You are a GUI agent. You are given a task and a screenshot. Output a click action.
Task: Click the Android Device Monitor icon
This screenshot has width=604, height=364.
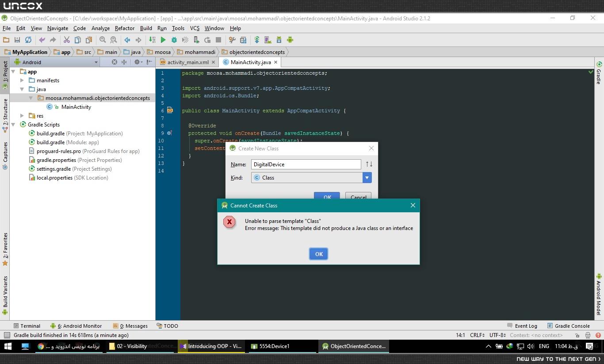click(x=290, y=40)
